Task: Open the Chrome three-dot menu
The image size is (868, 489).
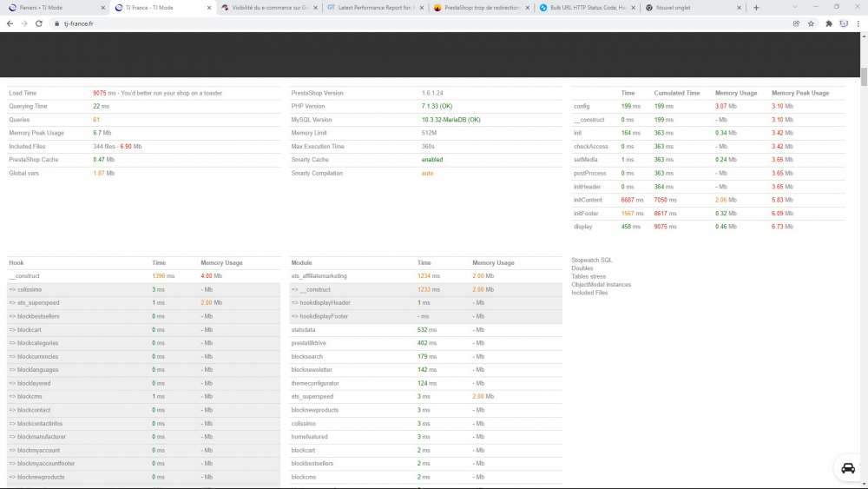Action: point(858,23)
